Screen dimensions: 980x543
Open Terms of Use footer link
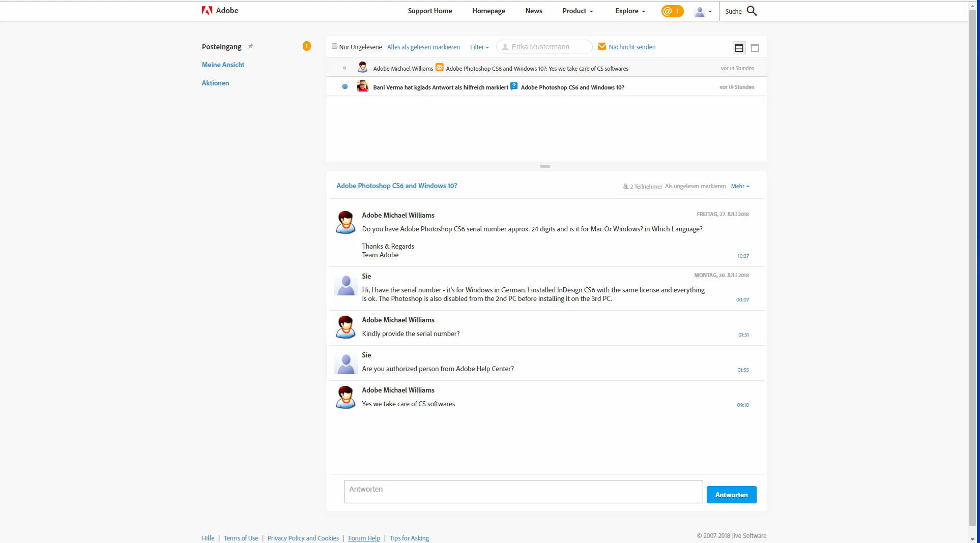(241, 538)
